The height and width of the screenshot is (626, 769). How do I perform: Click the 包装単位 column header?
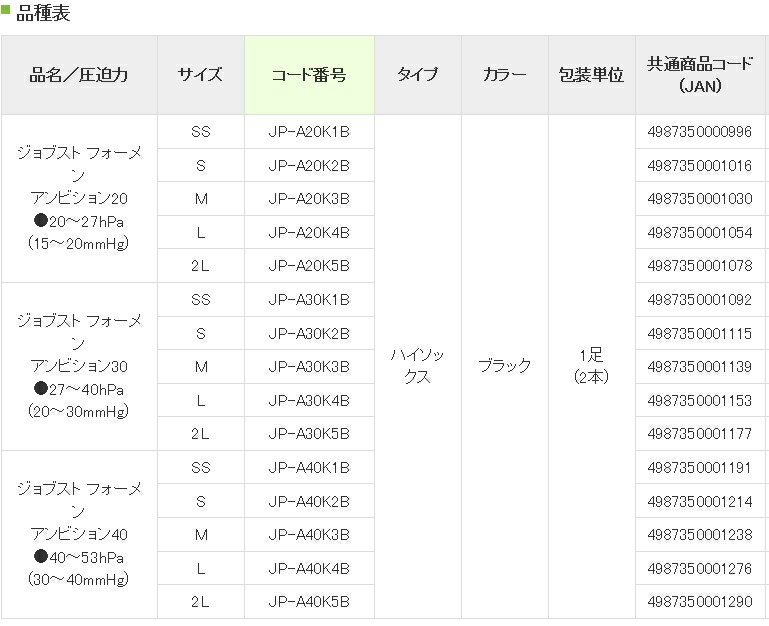tap(591, 75)
